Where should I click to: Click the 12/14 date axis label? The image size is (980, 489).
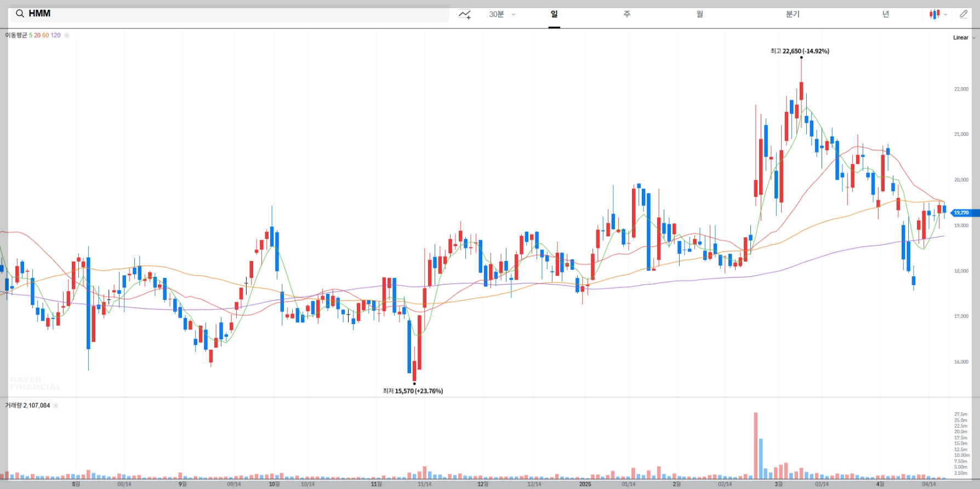(534, 484)
